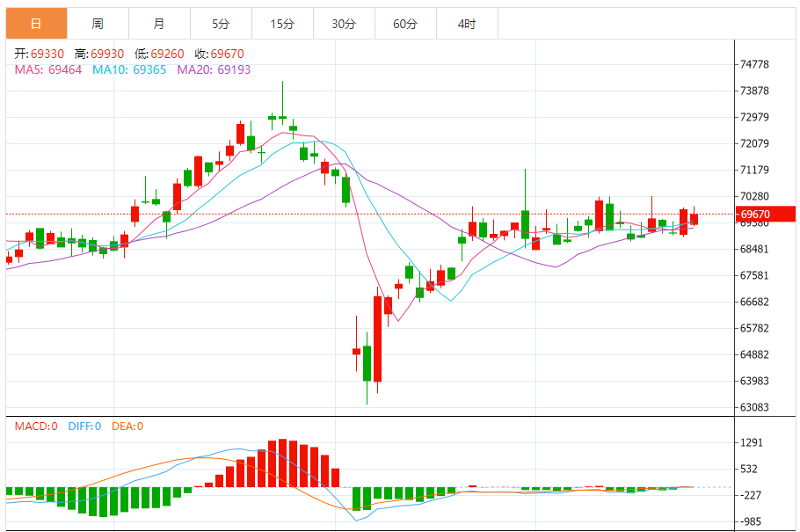Click the 66682 price axis label
This screenshot has width=800, height=532.
point(754,302)
